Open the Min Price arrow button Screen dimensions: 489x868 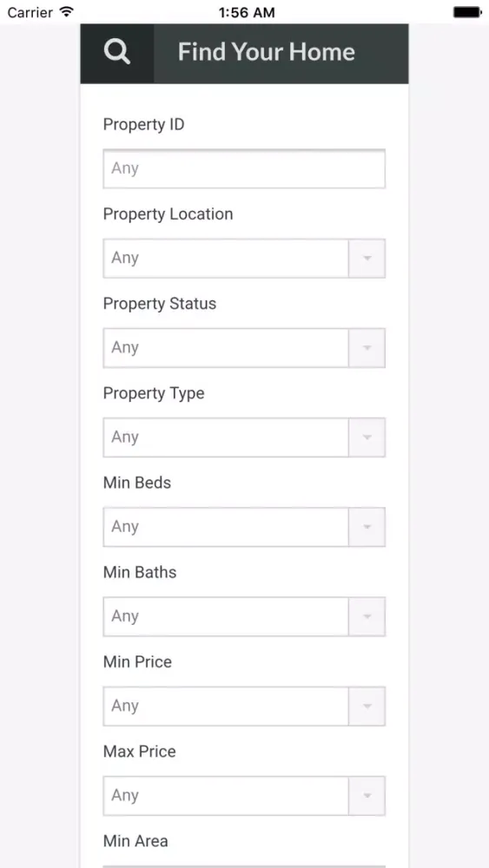pos(367,707)
